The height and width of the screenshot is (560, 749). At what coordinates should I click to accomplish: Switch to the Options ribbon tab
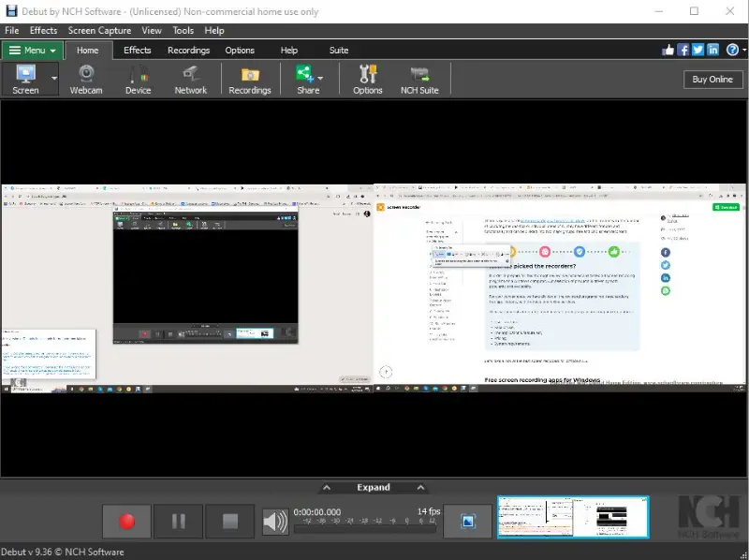[240, 51]
